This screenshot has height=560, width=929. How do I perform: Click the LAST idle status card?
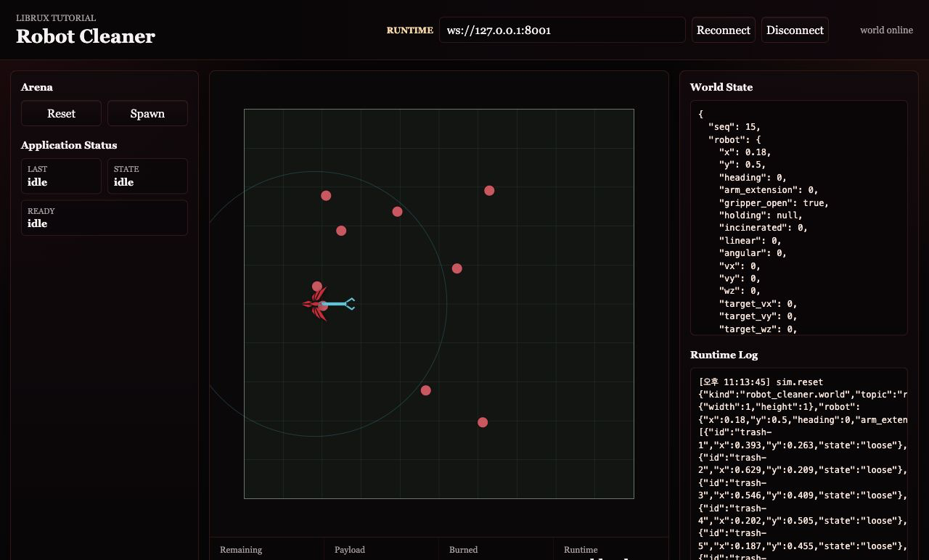pyautogui.click(x=61, y=176)
